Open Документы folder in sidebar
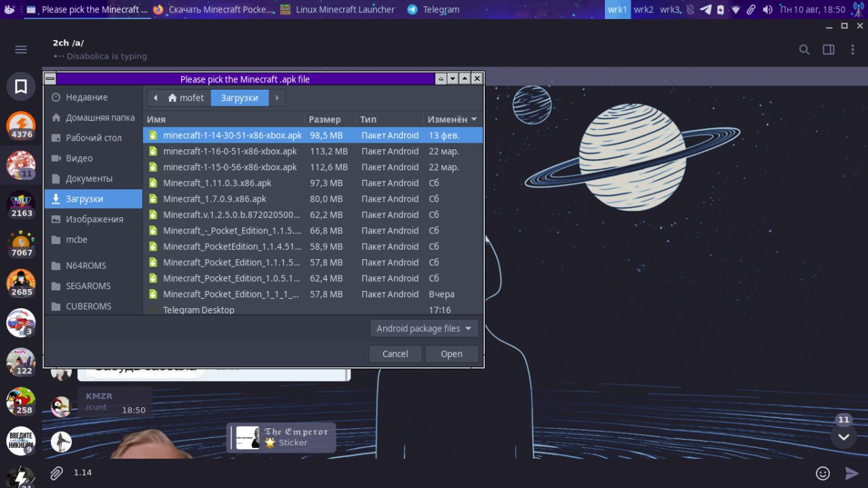The height and width of the screenshot is (488, 868). tap(94, 179)
